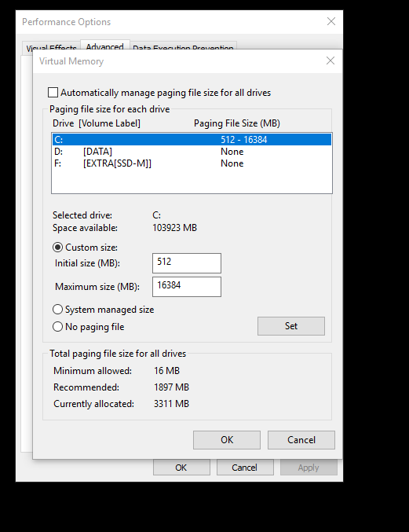The image size is (409, 532).
Task: Close the Virtual Memory dialog
Action: 330,61
